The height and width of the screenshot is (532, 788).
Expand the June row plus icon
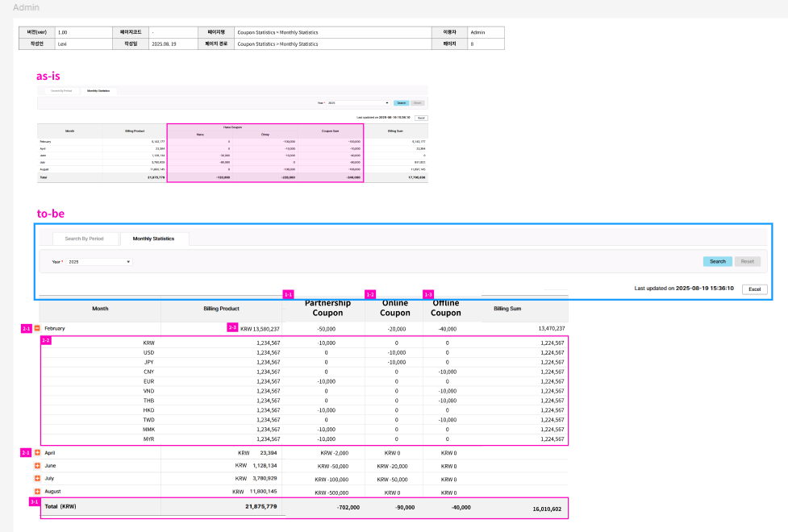[37, 466]
